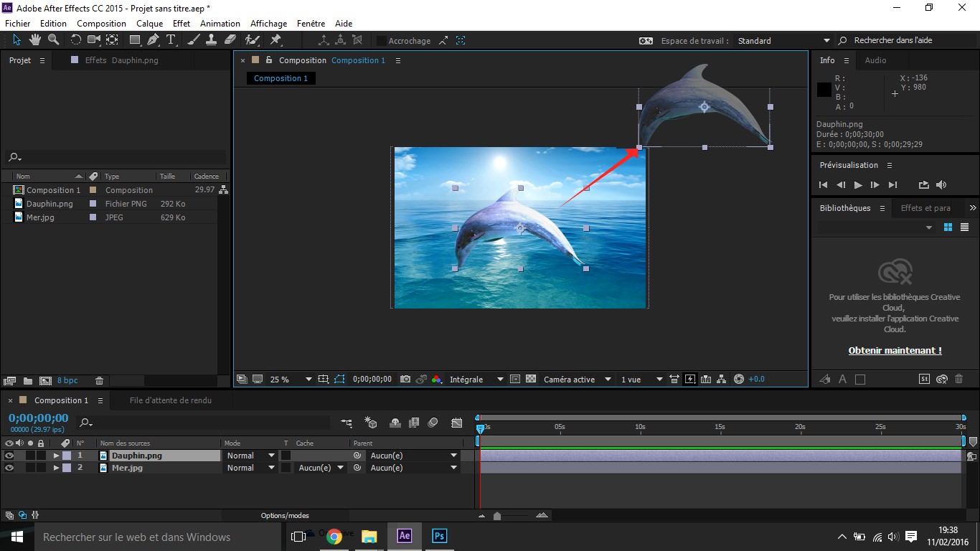
Task: Open the Calque menu
Action: click(150, 24)
